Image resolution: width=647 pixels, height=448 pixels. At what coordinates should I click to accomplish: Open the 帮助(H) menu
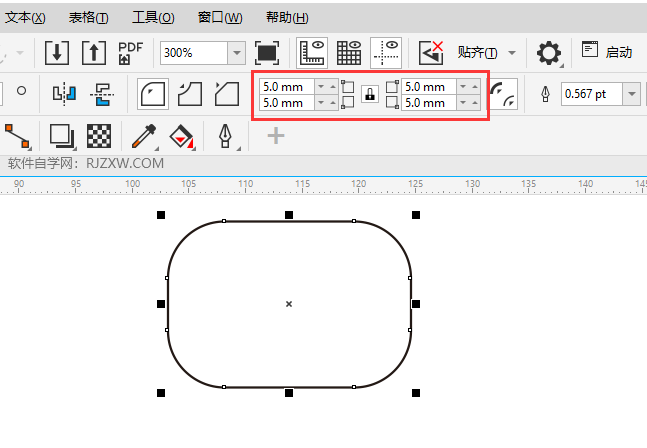pyautogui.click(x=287, y=18)
